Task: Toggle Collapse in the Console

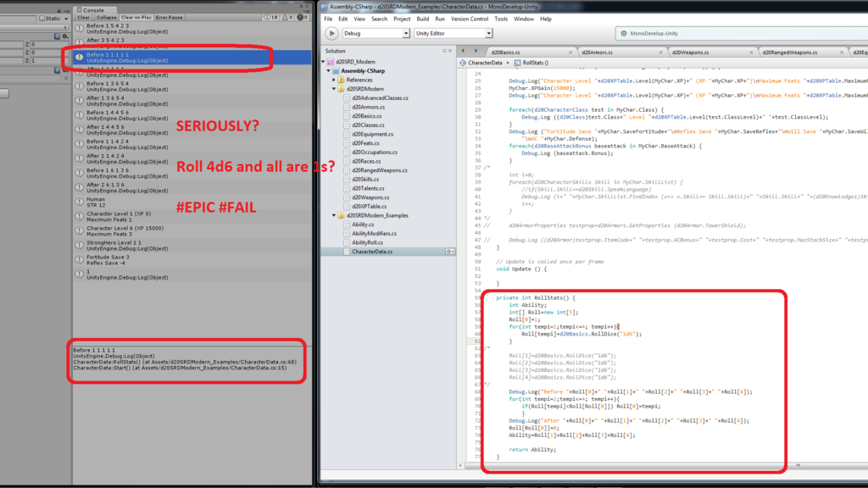Action: [106, 18]
